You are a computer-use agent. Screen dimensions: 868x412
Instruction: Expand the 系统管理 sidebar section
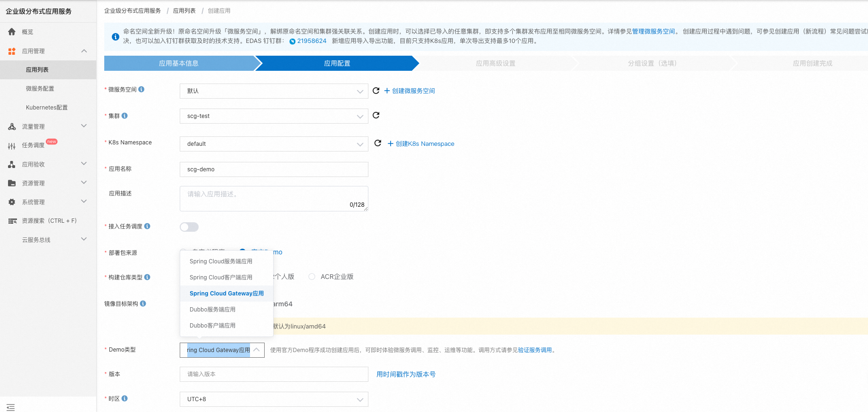click(x=84, y=202)
